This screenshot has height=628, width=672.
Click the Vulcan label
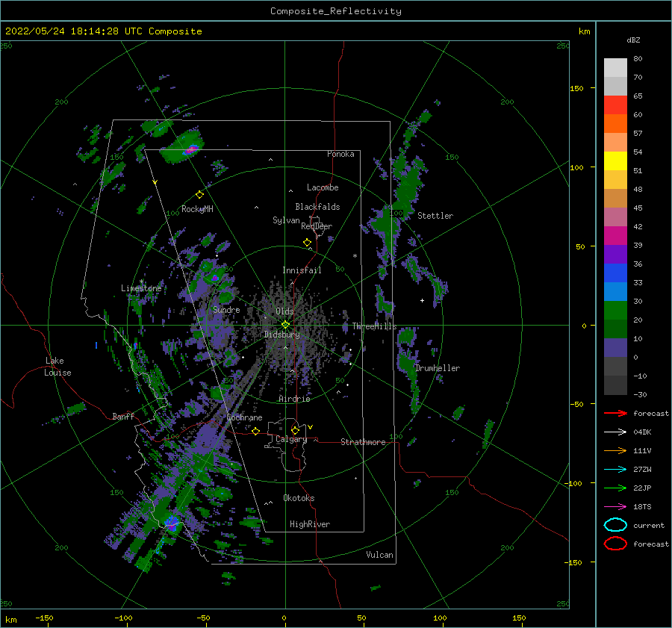tap(380, 555)
